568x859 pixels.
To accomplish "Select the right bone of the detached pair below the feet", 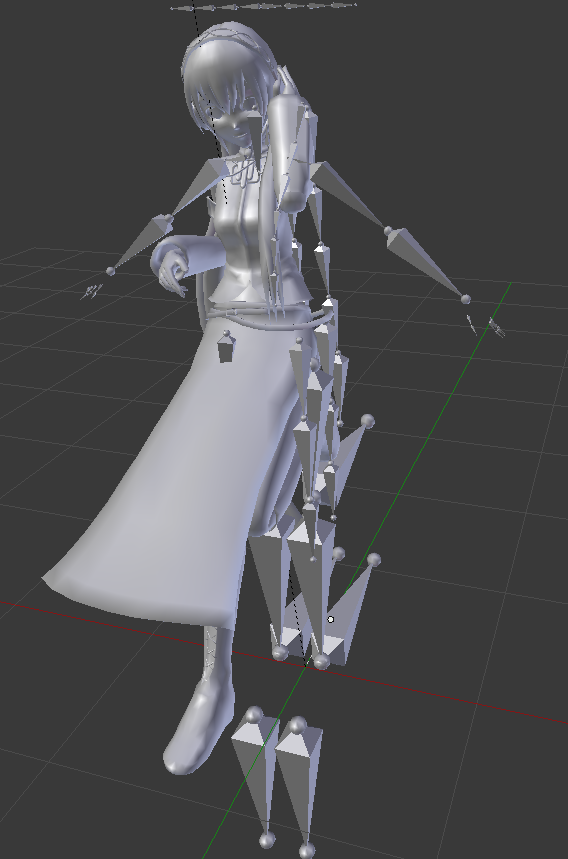I will pos(299,787).
